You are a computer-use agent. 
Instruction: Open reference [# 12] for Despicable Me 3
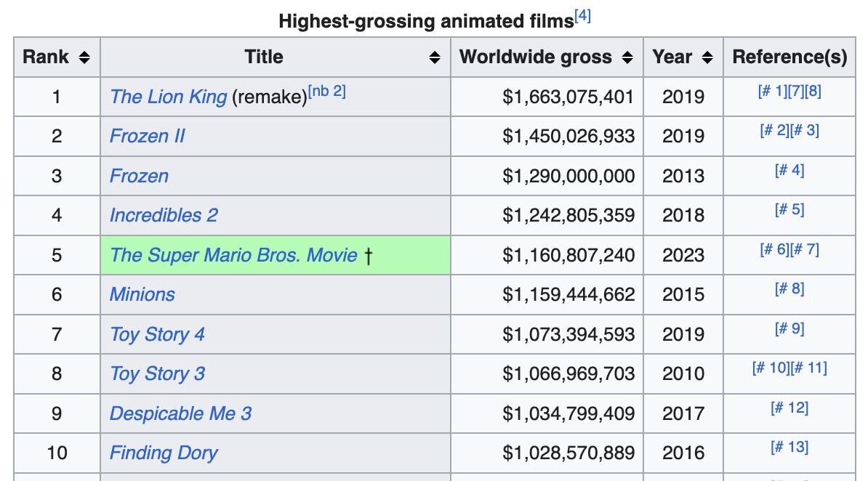tap(789, 408)
